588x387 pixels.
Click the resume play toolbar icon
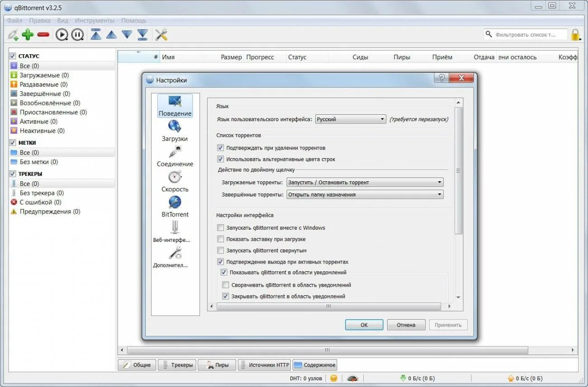pos(62,34)
